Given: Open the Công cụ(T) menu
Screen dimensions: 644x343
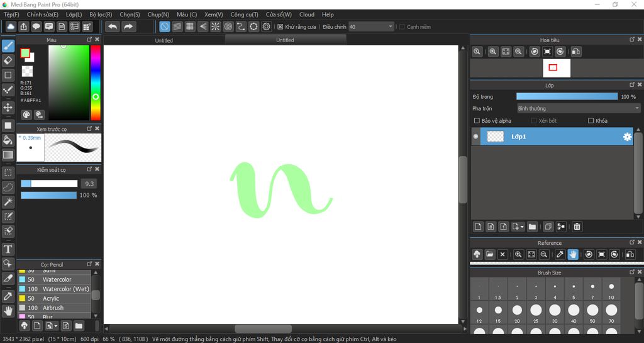Looking at the screenshot, I should (x=244, y=14).
